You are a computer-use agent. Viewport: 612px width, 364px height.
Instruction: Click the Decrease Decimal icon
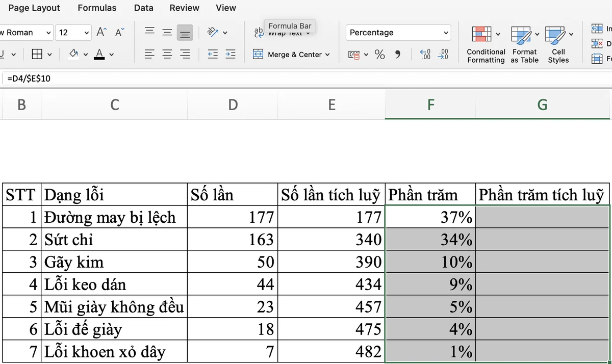click(443, 55)
